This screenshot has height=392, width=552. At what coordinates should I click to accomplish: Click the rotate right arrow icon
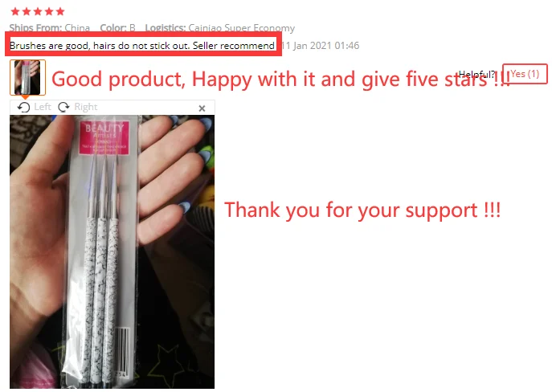(x=63, y=107)
